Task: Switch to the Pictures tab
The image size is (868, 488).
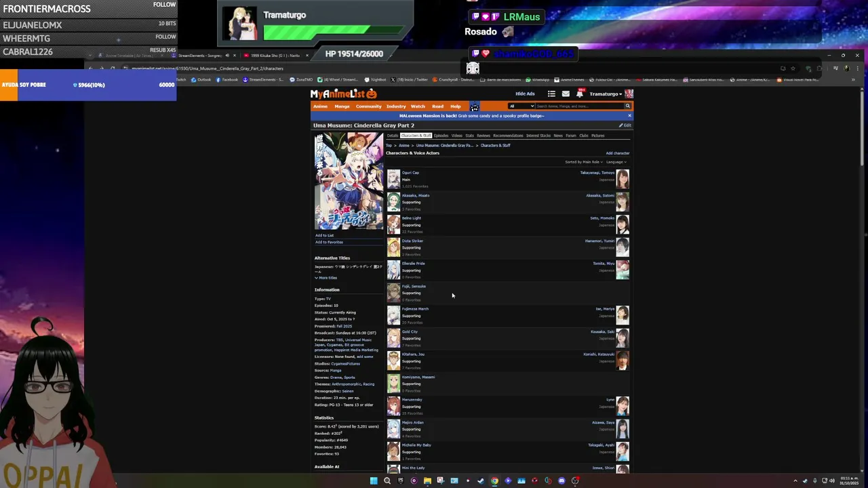Action: coord(597,136)
